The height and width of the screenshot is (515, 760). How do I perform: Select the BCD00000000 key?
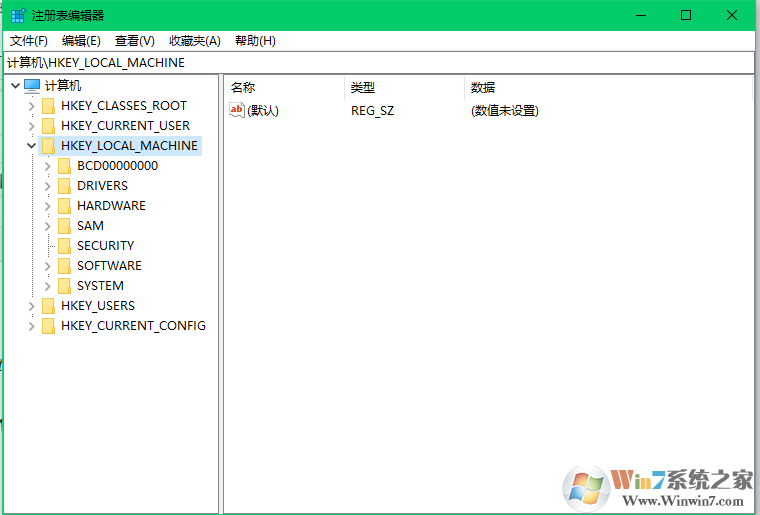tap(117, 166)
